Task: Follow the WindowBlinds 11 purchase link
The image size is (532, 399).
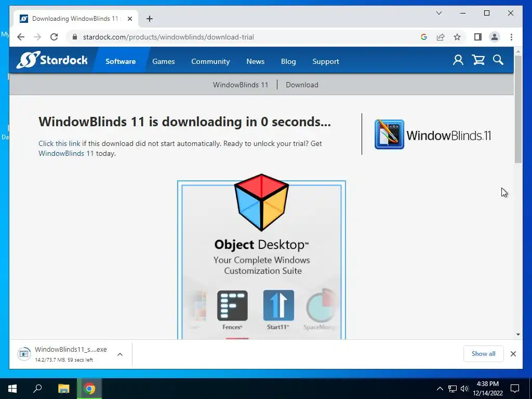Action: [66, 153]
